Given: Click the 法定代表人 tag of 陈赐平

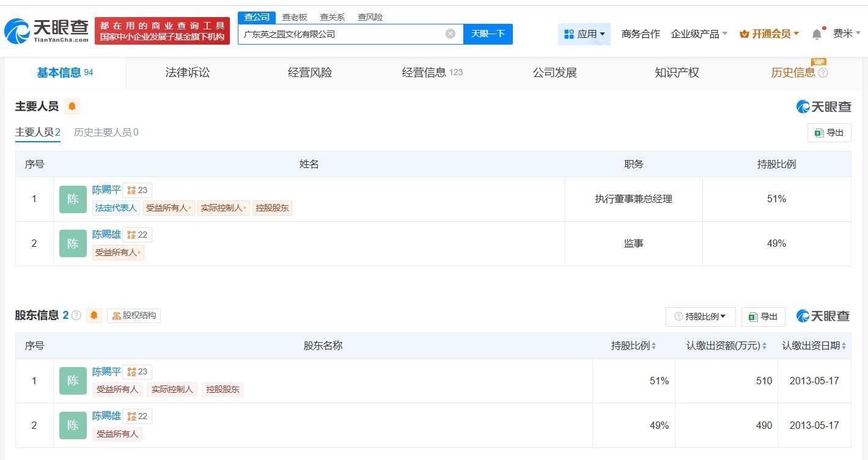Looking at the screenshot, I should 116,208.
